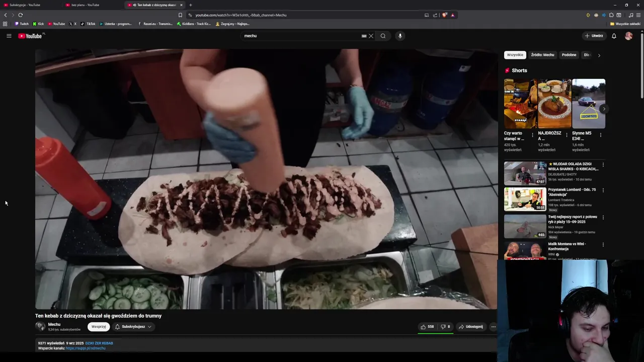Open the Brave Shields lion icon
Image resolution: width=644 pixels, height=362 pixels.
[x=444, y=15]
